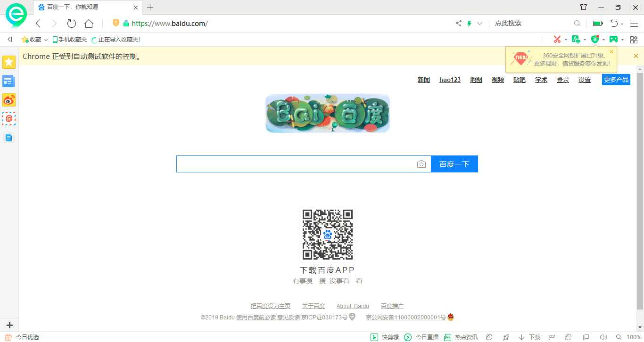Image resolution: width=644 pixels, height=342 pixels.
Task: Click the magnifier icon in search box
Action: (x=577, y=23)
